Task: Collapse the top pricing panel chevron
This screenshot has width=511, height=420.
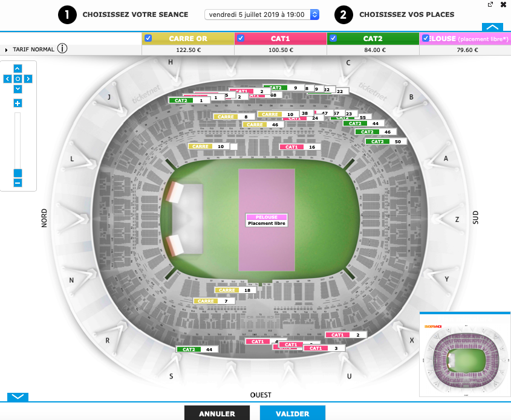Action: point(493,27)
